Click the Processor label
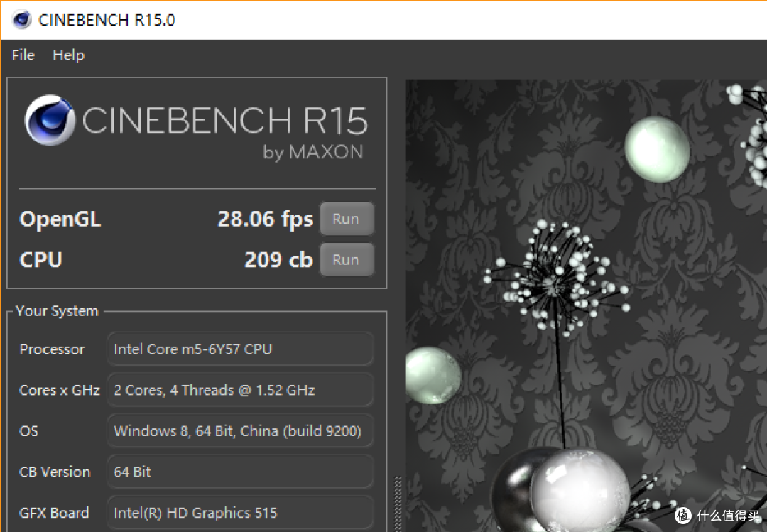The image size is (767, 532). point(52,349)
